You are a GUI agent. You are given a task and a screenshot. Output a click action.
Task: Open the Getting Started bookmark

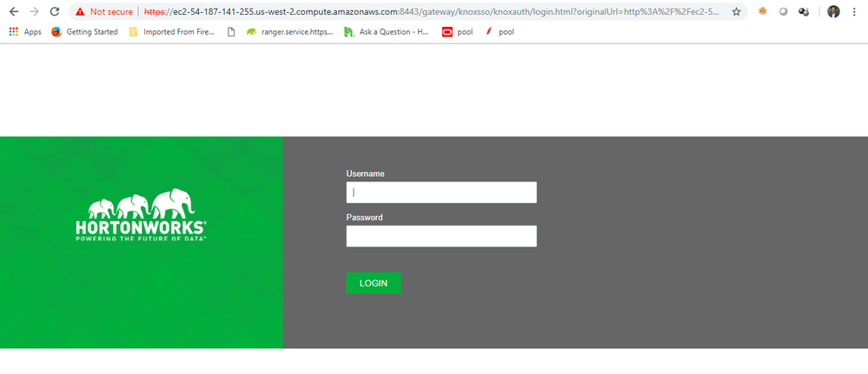pyautogui.click(x=84, y=32)
